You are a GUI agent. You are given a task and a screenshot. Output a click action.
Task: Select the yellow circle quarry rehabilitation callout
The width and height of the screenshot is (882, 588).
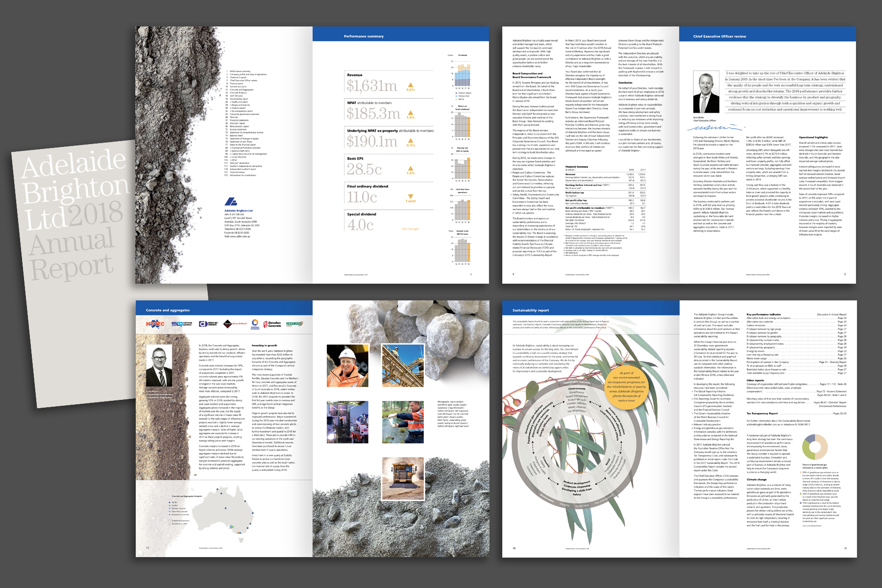point(626,387)
